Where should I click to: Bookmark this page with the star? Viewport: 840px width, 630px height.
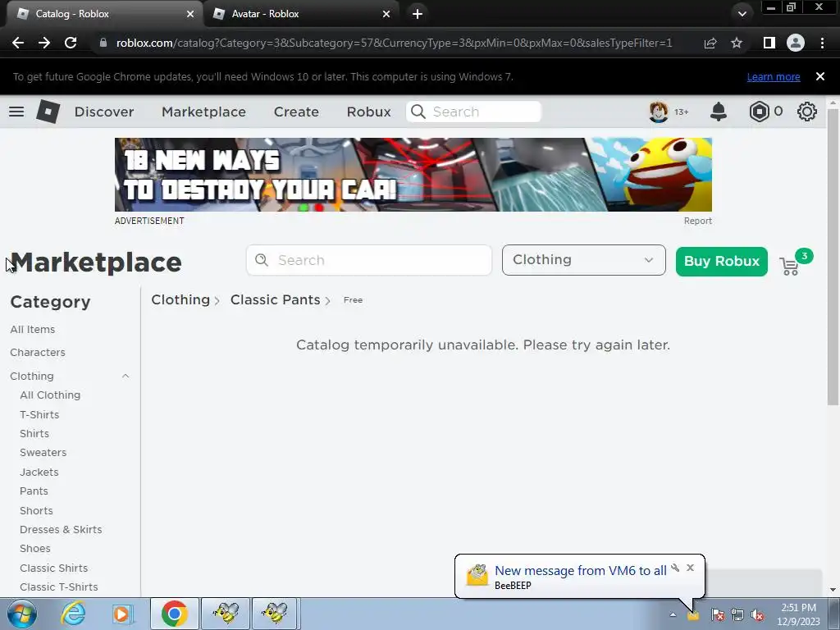[737, 43]
